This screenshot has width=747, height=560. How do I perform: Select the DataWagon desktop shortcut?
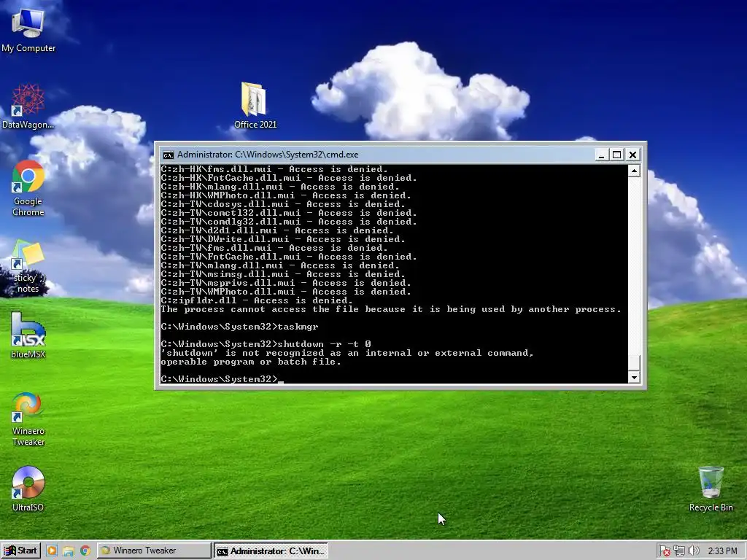click(28, 106)
